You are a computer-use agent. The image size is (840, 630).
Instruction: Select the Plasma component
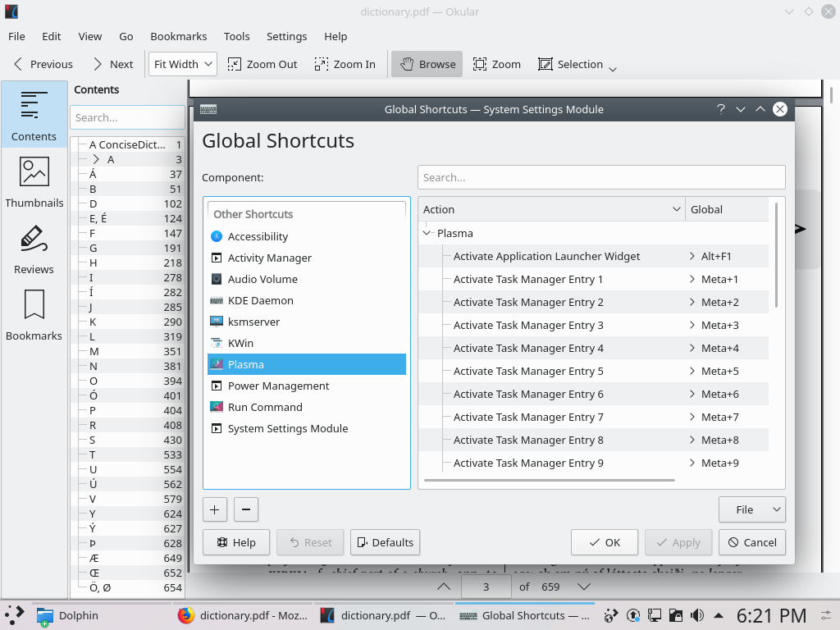pos(307,364)
